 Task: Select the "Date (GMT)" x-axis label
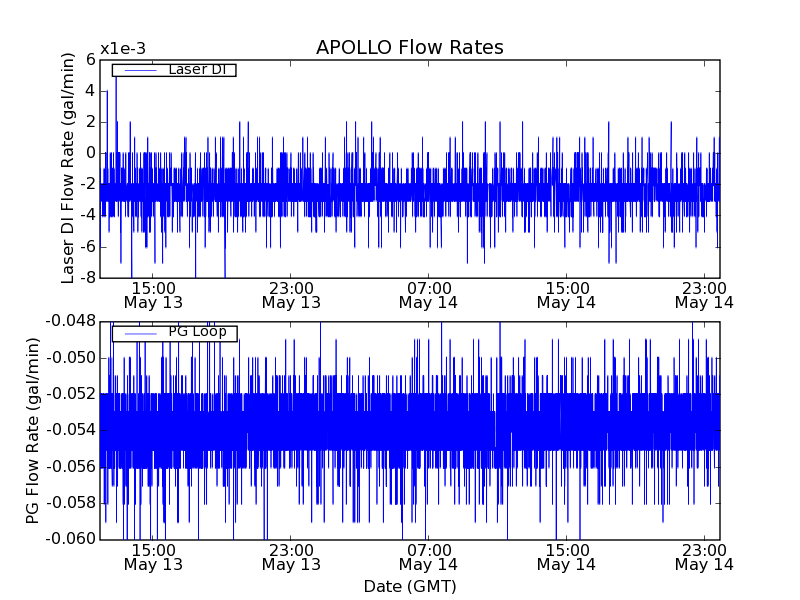point(409,586)
